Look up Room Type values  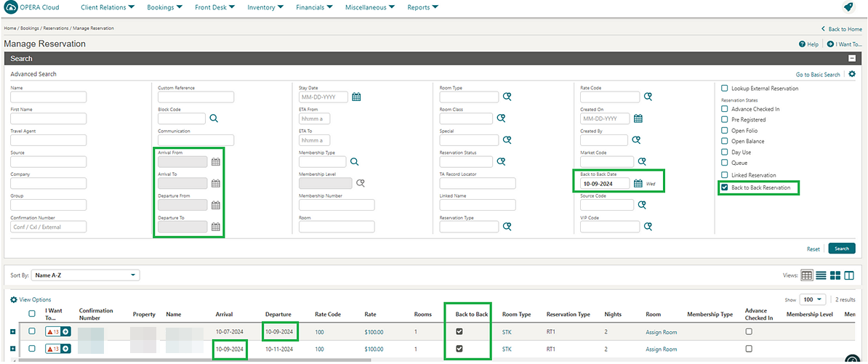point(507,97)
